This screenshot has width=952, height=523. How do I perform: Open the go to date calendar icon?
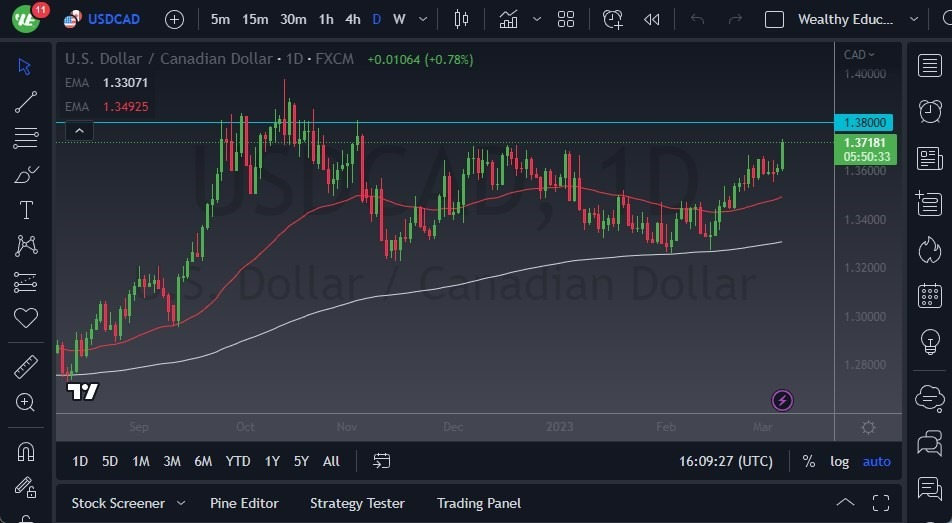click(381, 461)
